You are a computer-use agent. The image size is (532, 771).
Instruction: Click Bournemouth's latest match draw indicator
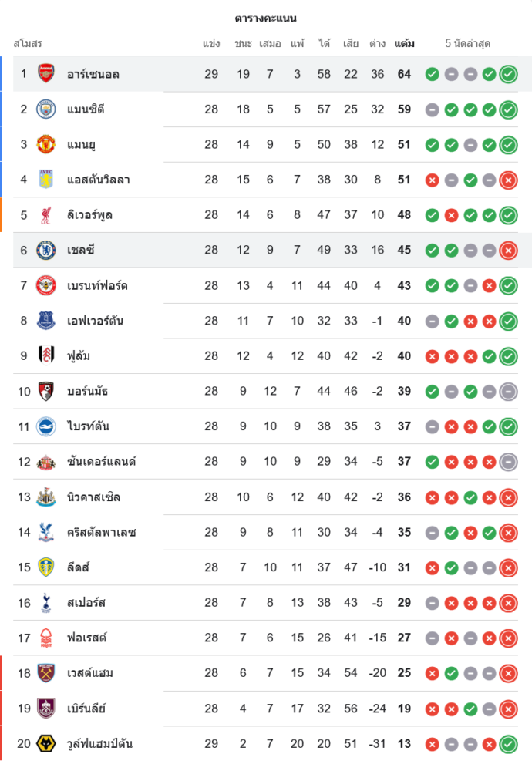tap(508, 391)
